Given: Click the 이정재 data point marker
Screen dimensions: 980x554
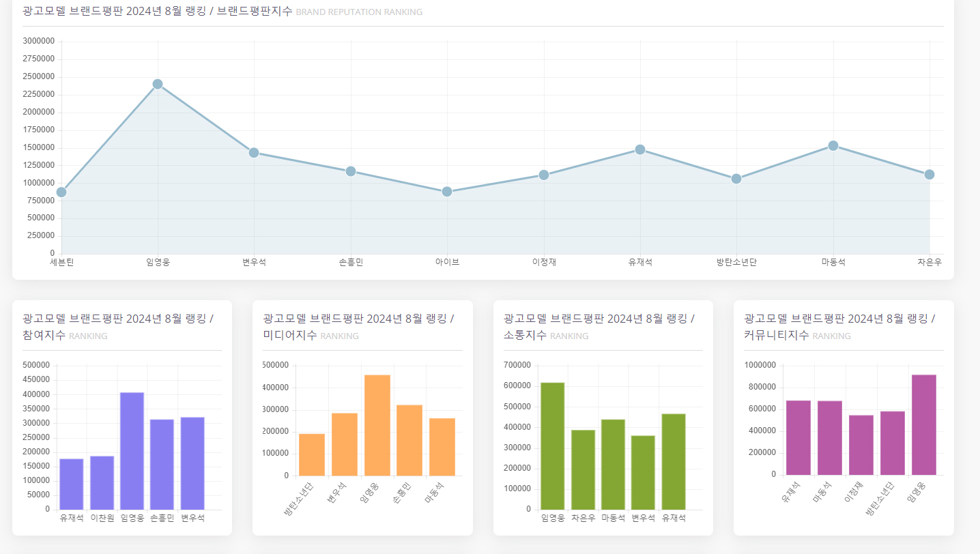Looking at the screenshot, I should point(544,175).
